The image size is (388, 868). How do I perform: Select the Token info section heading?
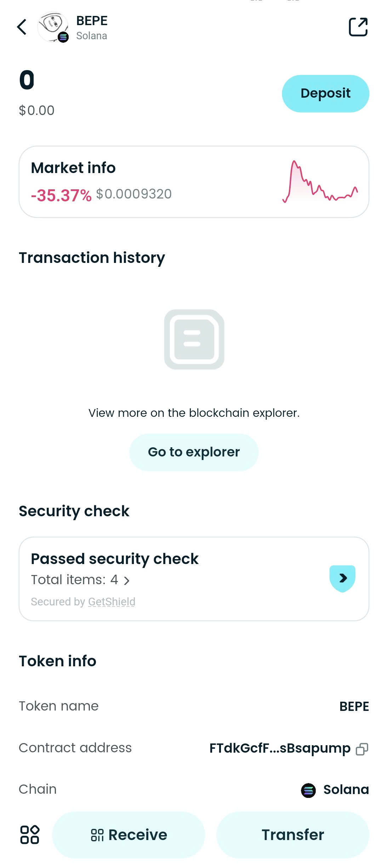pos(57,661)
